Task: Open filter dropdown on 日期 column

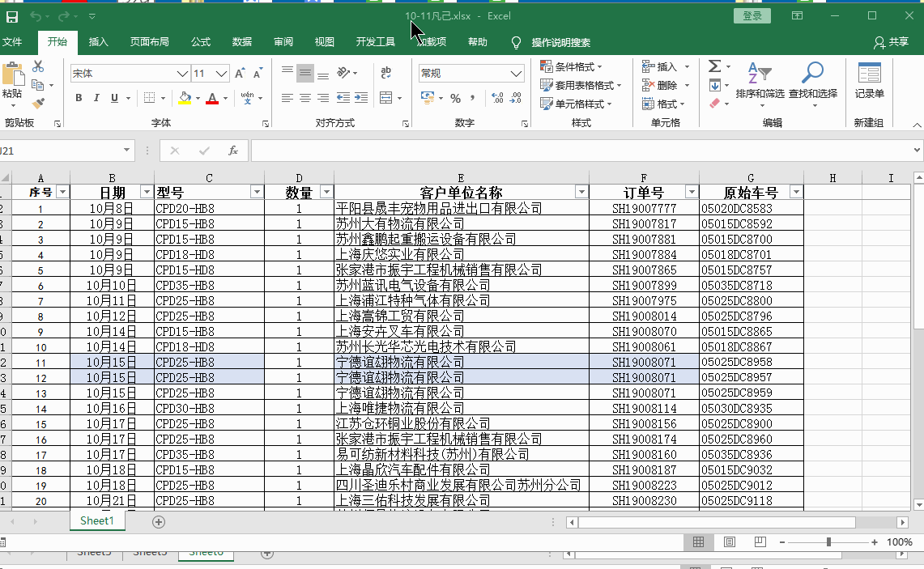Action: pos(146,192)
